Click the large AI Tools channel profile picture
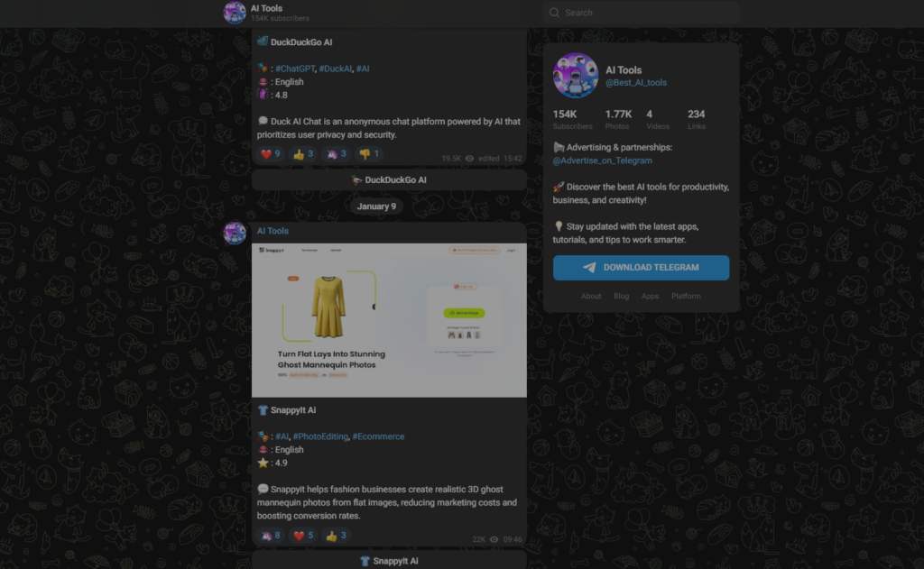The width and height of the screenshot is (924, 569). coord(576,76)
